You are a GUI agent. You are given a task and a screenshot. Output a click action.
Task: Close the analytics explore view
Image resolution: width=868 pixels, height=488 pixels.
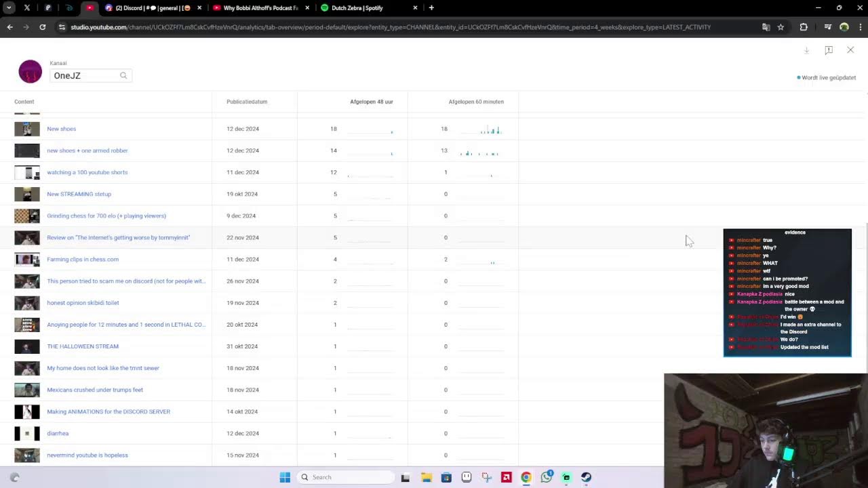[x=850, y=50]
